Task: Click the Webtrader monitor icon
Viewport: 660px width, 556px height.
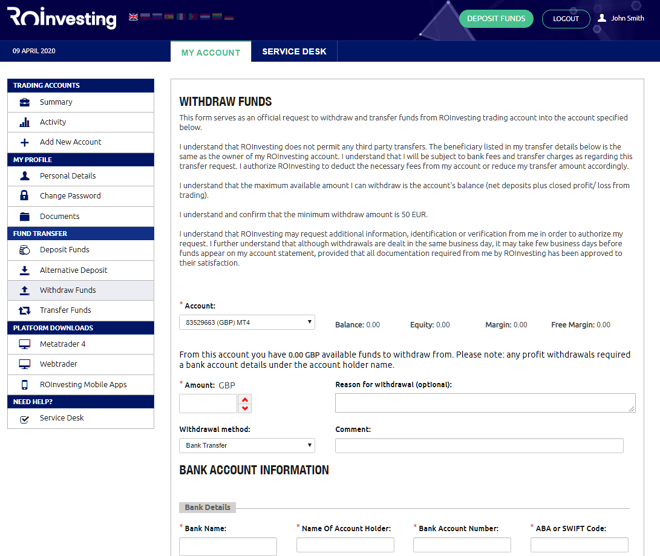Action: click(x=25, y=364)
